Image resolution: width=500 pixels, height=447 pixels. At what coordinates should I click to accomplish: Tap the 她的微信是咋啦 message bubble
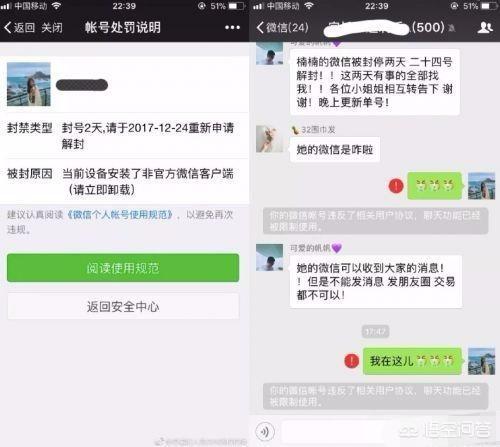[335, 150]
